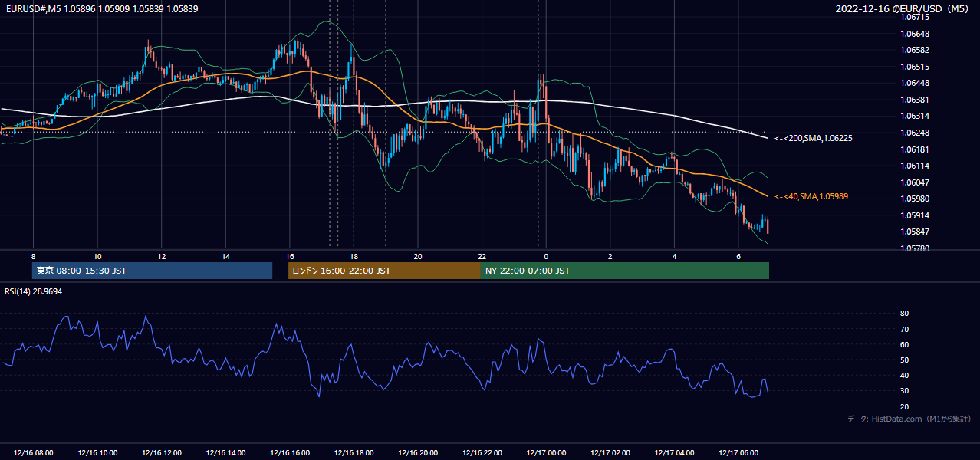Click RSI scale value 50

[x=905, y=360]
